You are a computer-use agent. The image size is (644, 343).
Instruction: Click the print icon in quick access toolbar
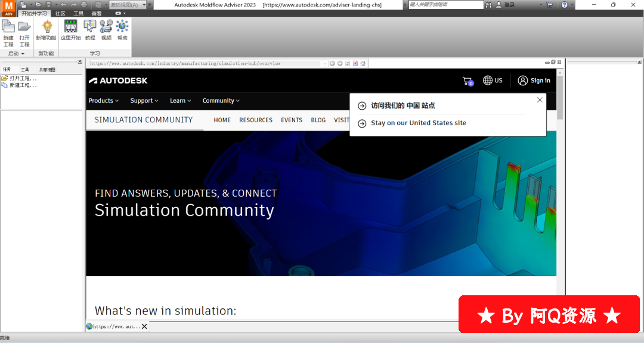[x=84, y=5]
